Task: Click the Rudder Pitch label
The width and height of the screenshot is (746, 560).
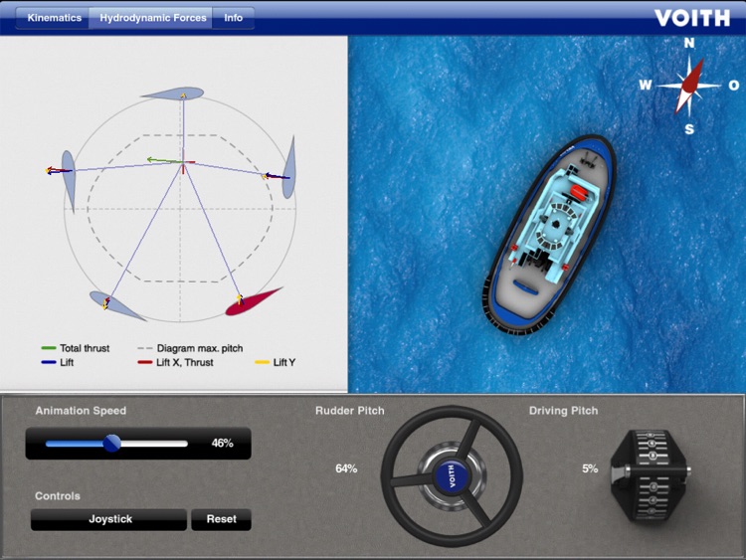Action: (x=350, y=411)
